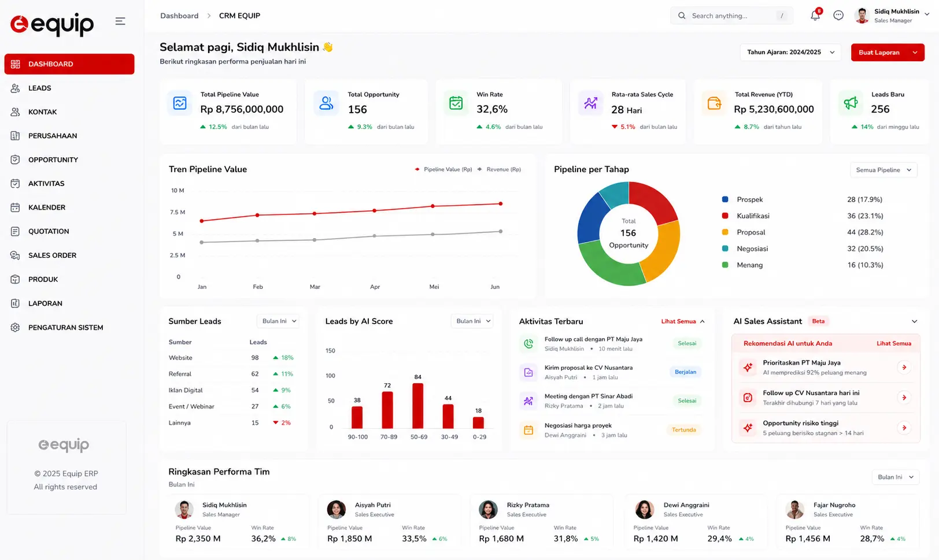Open Semua Pipeline dropdown
Image resolution: width=939 pixels, height=560 pixels.
pos(883,170)
